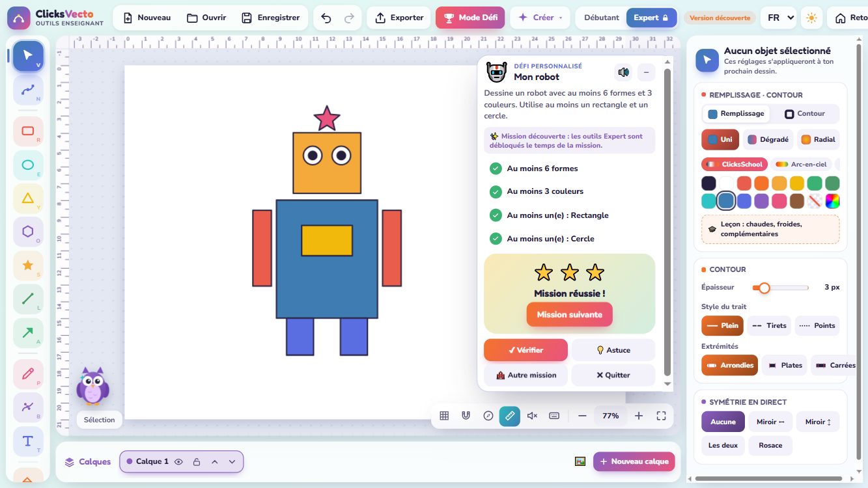Open the keyboard shortcuts icon
The image size is (868, 488).
coord(554,416)
